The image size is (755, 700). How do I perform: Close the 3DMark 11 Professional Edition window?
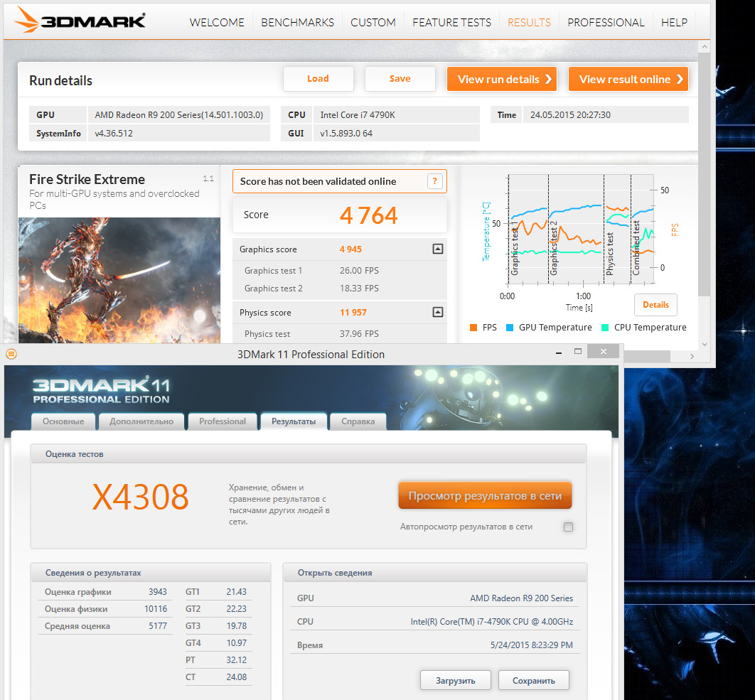pos(604,352)
